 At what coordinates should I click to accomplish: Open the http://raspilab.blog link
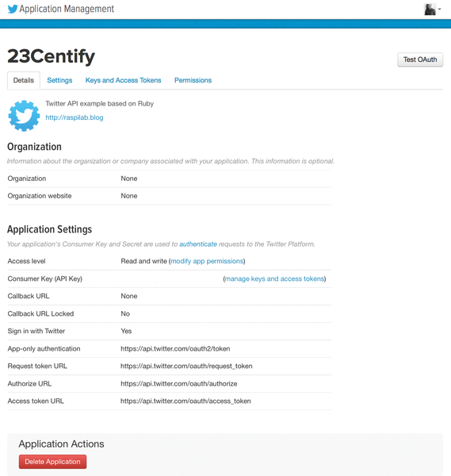click(75, 117)
